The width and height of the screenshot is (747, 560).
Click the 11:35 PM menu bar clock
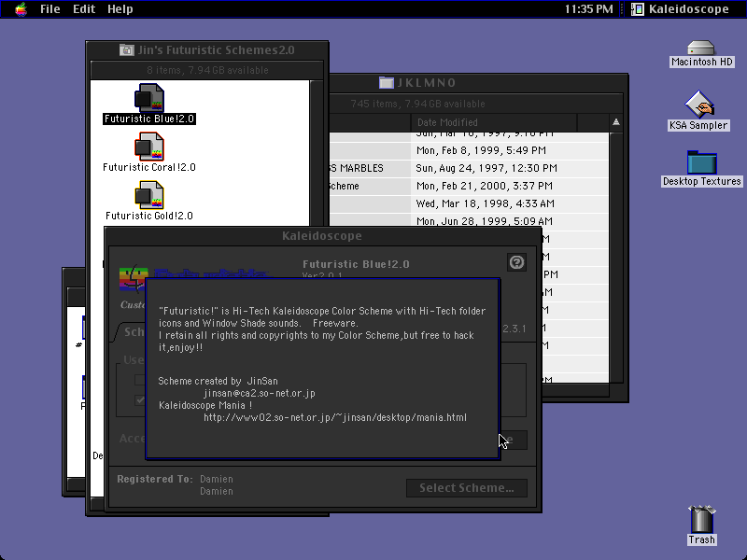[588, 9]
